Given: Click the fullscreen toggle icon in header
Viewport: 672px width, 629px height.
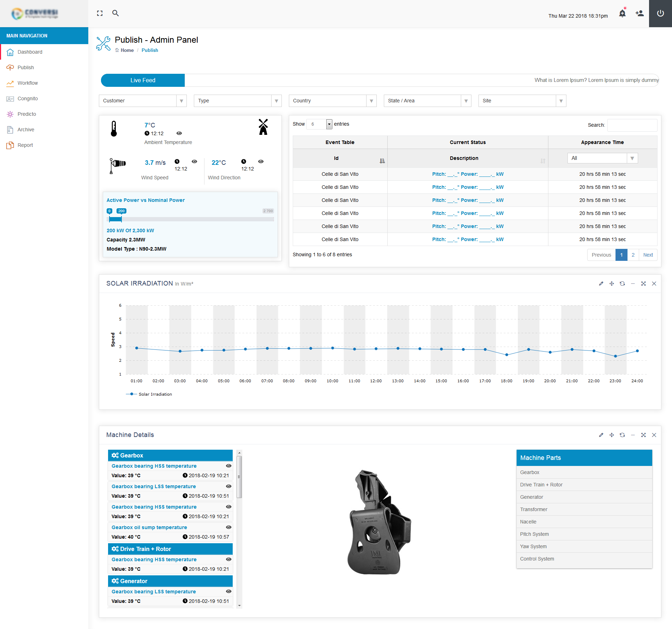Looking at the screenshot, I should pos(100,13).
